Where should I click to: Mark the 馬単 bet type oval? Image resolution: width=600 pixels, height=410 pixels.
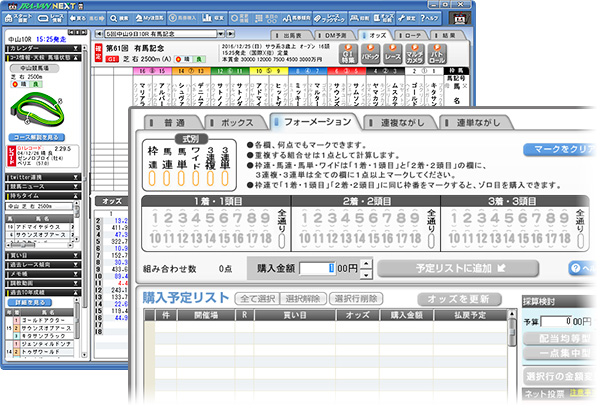coord(181,178)
